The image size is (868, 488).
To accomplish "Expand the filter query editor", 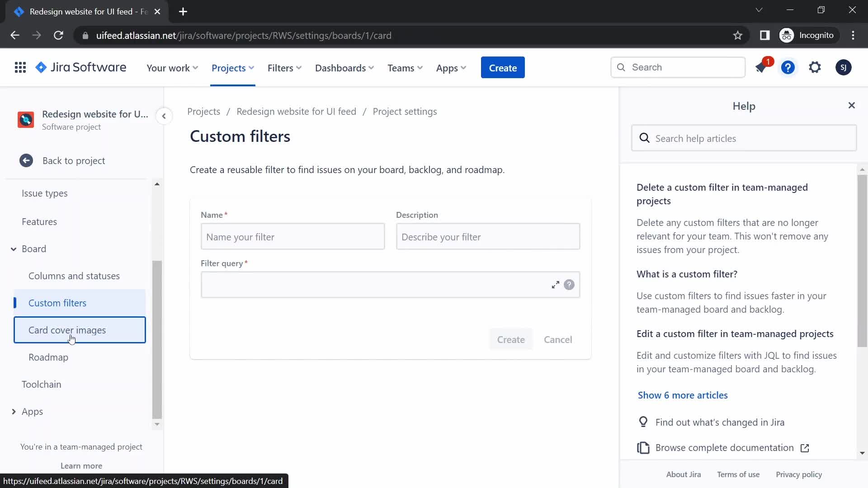I will point(556,285).
